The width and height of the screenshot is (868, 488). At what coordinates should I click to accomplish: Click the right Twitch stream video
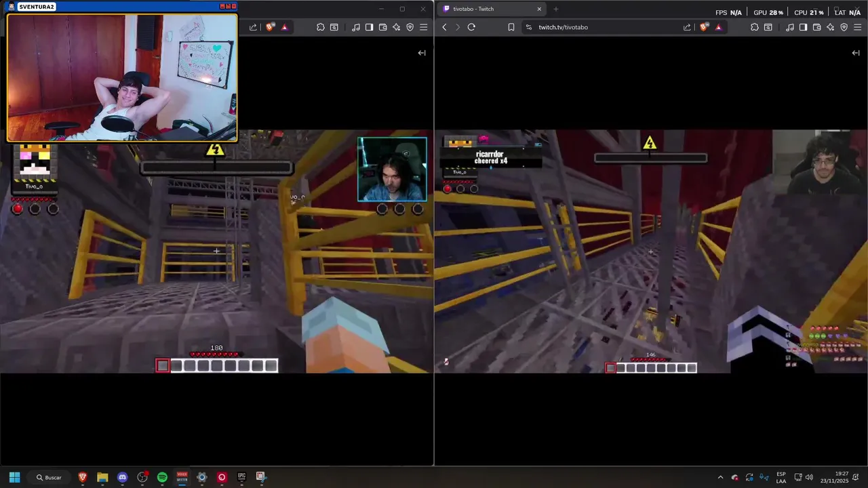pyautogui.click(x=651, y=251)
